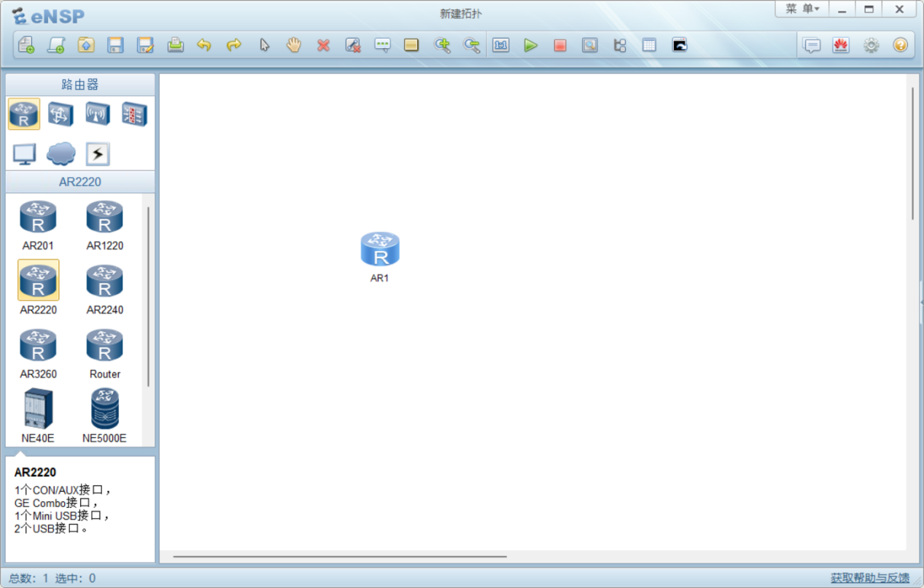Click the device list vertical scrollbar
The height and width of the screenshot is (588, 924).
[x=149, y=296]
